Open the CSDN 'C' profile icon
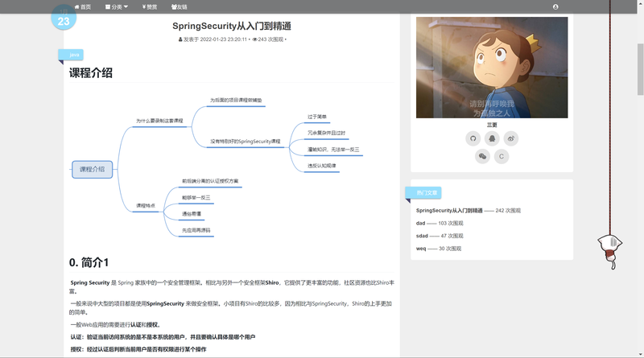644x358 pixels. click(502, 156)
